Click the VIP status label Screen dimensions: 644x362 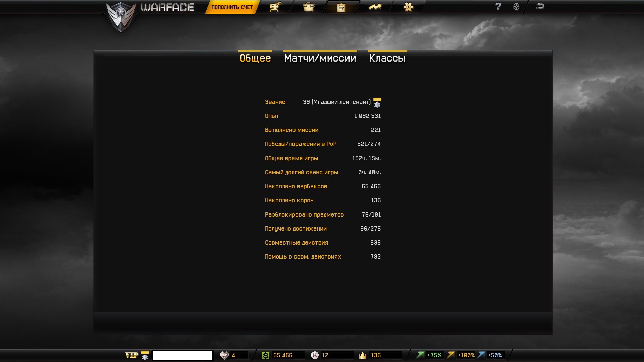131,355
